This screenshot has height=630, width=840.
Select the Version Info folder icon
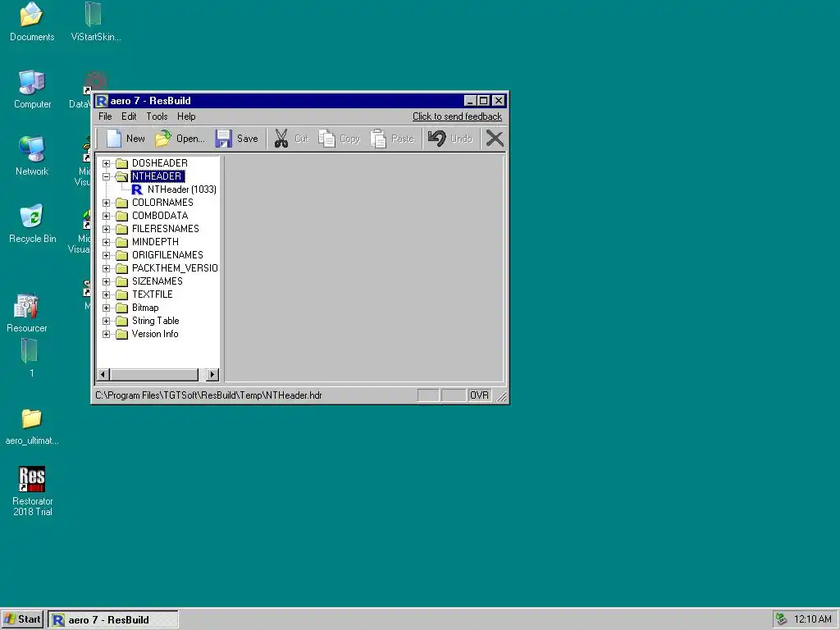click(122, 334)
